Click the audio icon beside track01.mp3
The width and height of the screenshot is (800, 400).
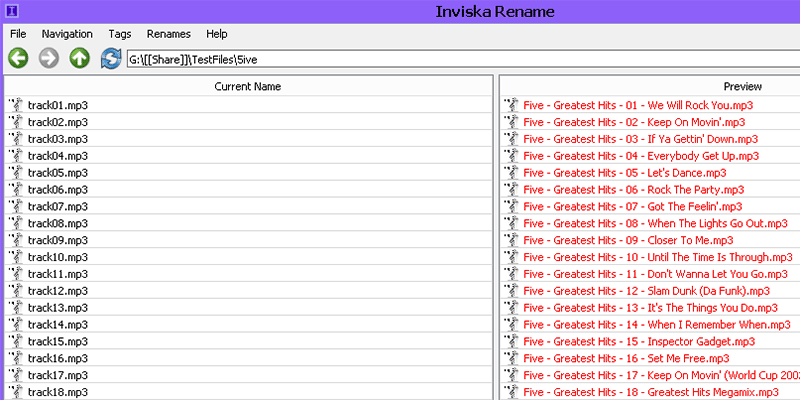pyautogui.click(x=16, y=105)
